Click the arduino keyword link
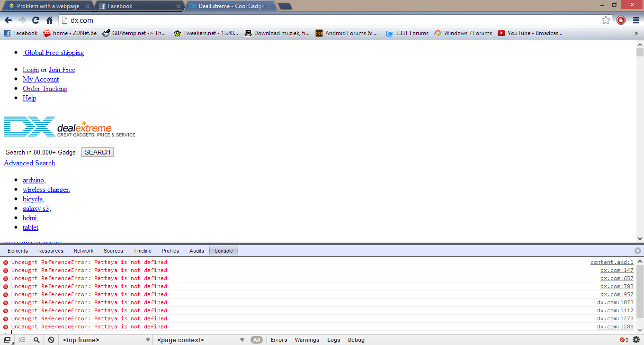644x345 pixels. (x=34, y=180)
